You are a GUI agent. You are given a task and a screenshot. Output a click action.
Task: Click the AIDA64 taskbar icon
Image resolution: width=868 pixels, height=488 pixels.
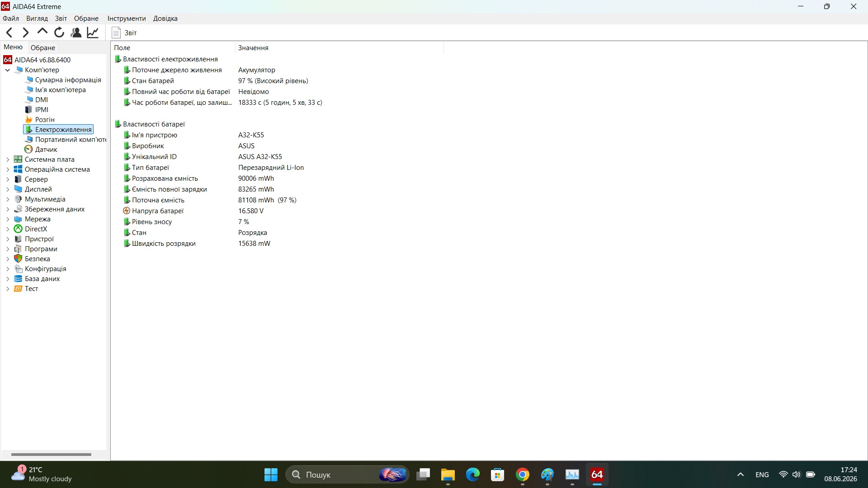pyautogui.click(x=597, y=475)
